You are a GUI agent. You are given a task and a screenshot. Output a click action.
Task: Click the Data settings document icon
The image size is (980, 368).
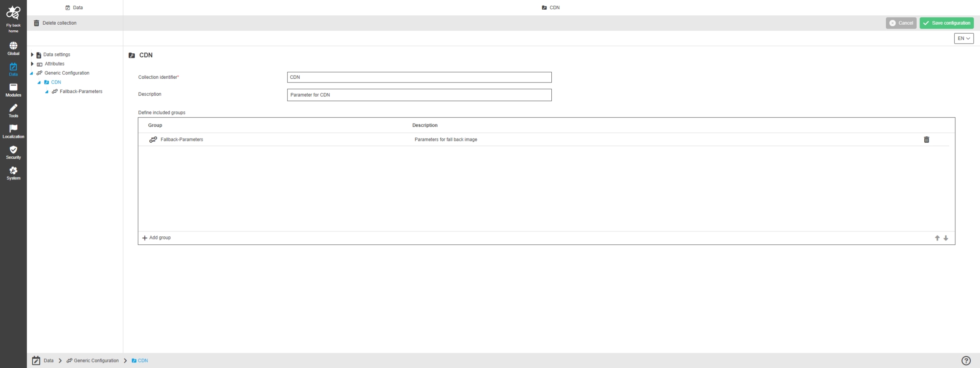[x=39, y=55]
